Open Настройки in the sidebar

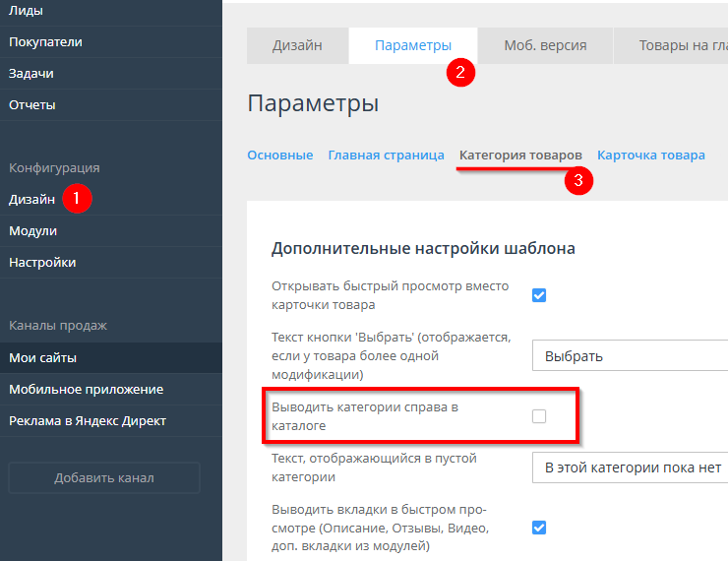point(42,263)
